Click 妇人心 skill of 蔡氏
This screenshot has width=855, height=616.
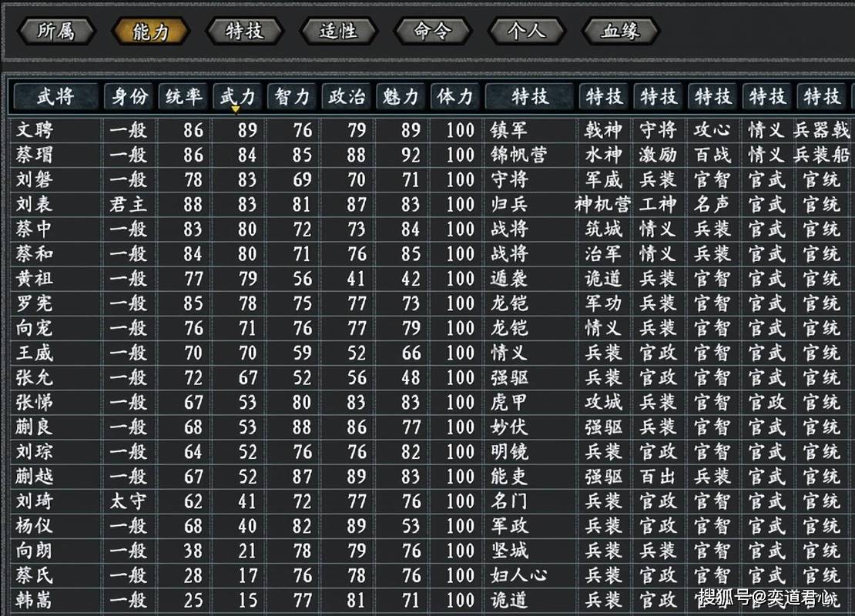(518, 575)
